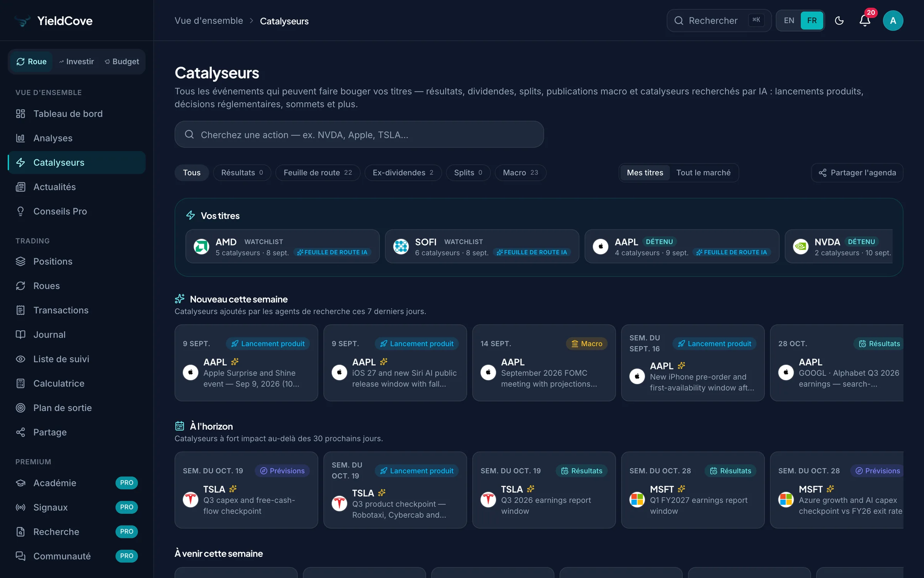Switch language to FR
The height and width of the screenshot is (578, 924).
click(812, 20)
